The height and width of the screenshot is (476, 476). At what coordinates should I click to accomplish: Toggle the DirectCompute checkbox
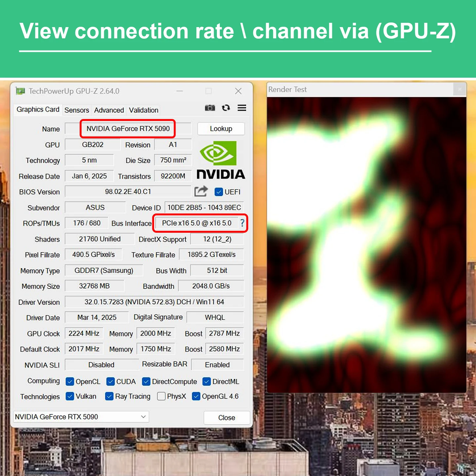pyautogui.click(x=146, y=381)
